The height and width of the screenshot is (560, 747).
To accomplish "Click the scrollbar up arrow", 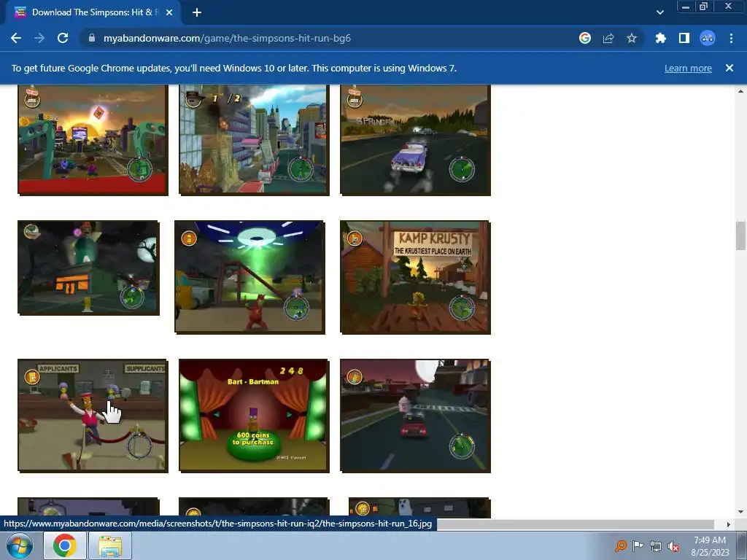I will (740, 90).
